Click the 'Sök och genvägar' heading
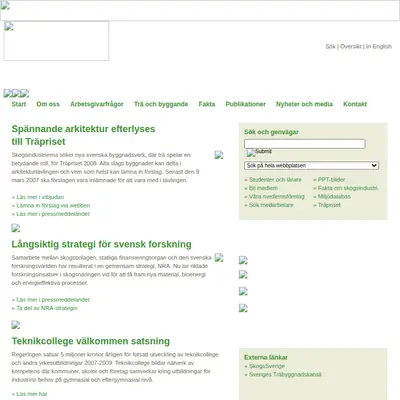Image resolution: width=400 pixels, height=400 pixels. [x=271, y=132]
